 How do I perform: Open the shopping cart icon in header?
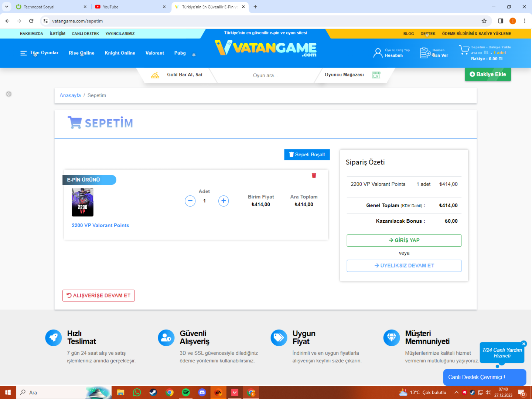(464, 50)
